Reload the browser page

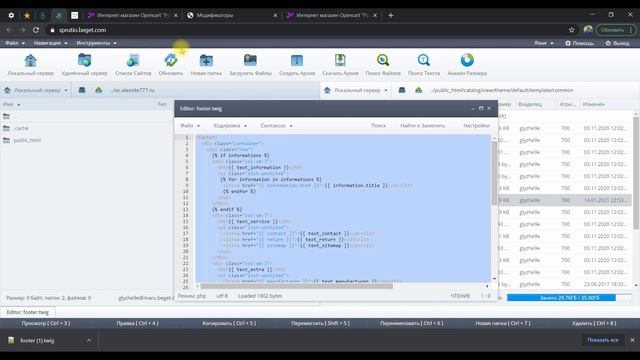[x=36, y=30]
